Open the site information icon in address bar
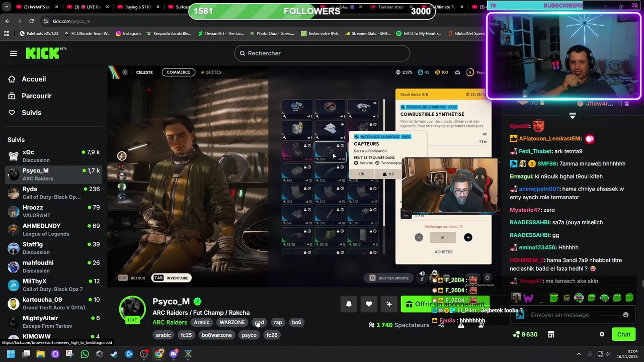This screenshot has height=362, width=644. coord(46,21)
